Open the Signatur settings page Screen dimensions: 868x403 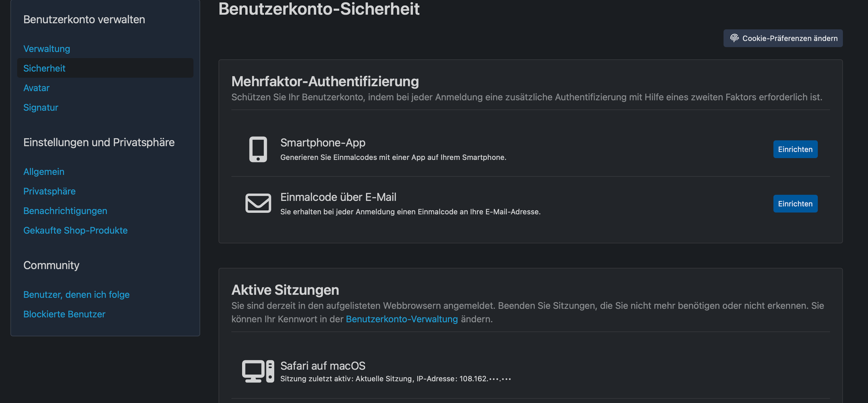[x=41, y=108]
